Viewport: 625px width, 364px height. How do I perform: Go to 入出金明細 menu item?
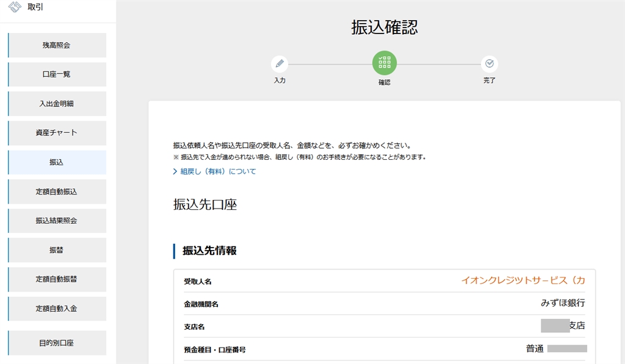pyautogui.click(x=57, y=104)
